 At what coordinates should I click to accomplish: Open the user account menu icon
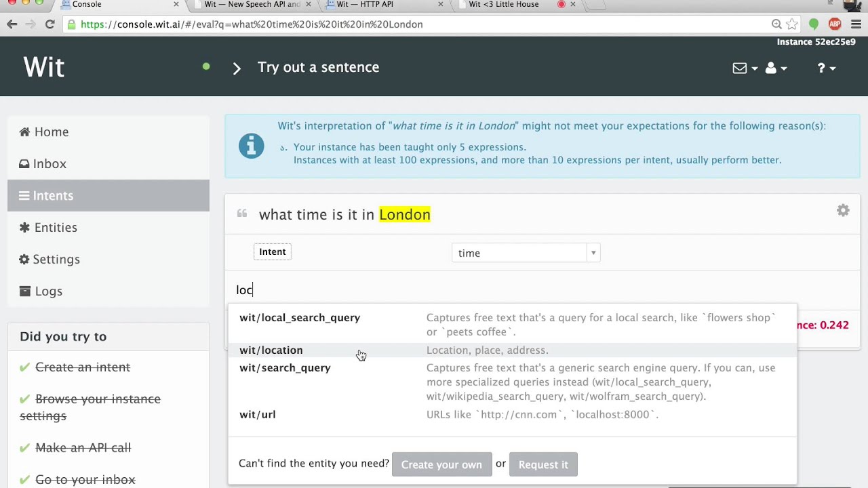click(x=775, y=68)
